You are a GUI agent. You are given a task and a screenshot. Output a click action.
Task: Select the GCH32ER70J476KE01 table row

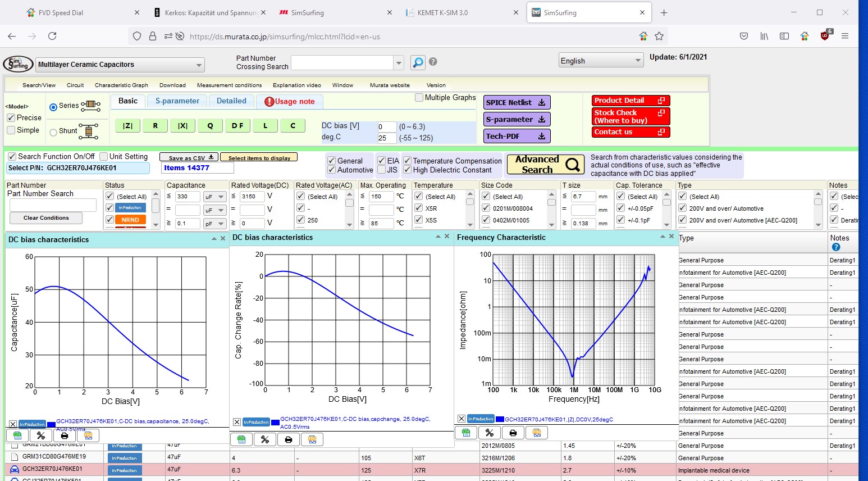click(431, 470)
